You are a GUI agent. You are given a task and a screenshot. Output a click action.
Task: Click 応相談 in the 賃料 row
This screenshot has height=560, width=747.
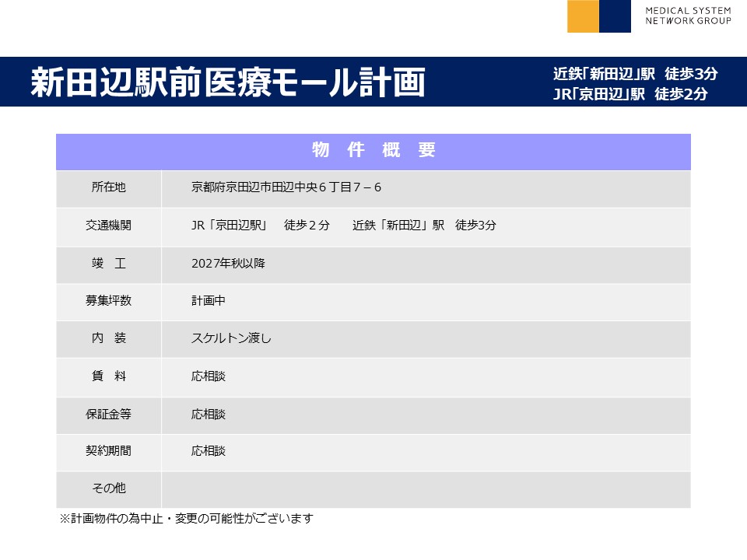click(x=209, y=376)
